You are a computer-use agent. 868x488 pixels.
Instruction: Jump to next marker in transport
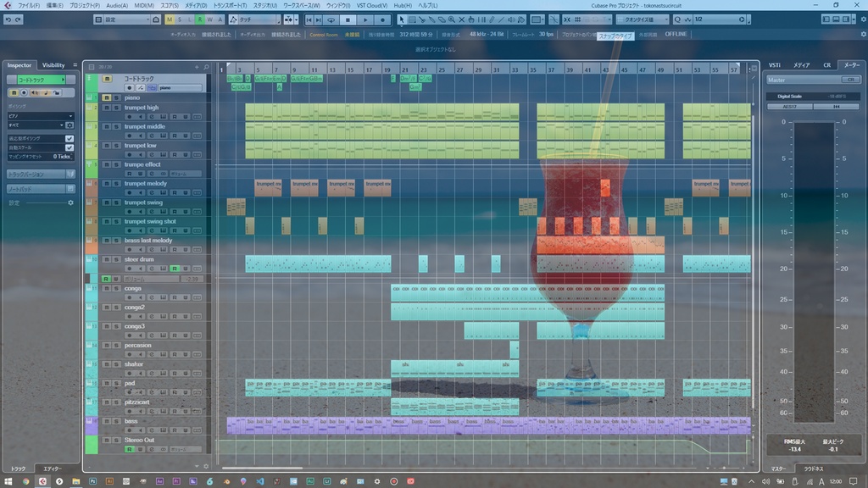point(319,20)
